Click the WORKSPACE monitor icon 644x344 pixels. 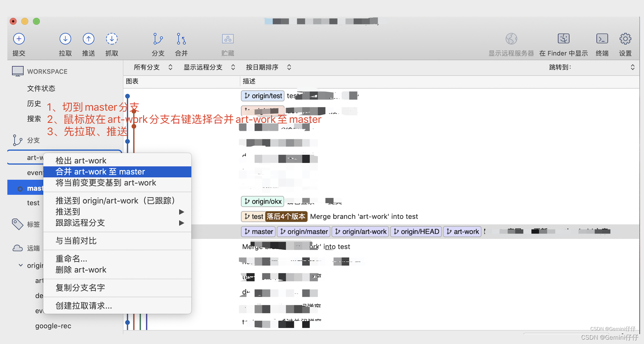tap(18, 71)
